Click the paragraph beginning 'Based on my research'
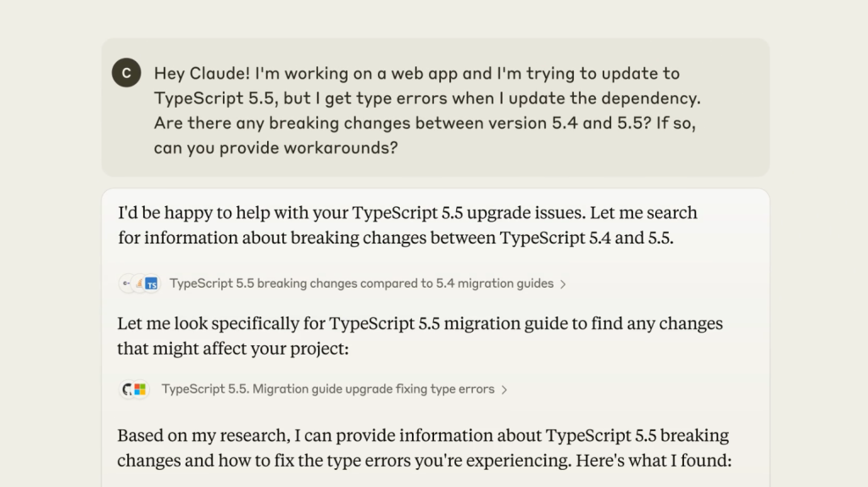This screenshot has width=868, height=487. click(424, 448)
